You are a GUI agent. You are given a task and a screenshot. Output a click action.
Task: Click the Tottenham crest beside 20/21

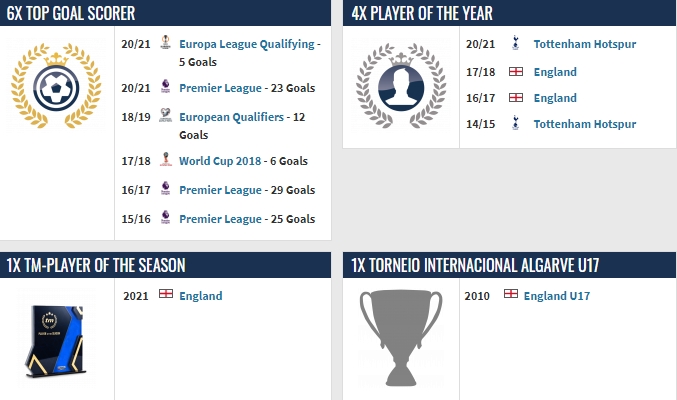tap(516, 43)
